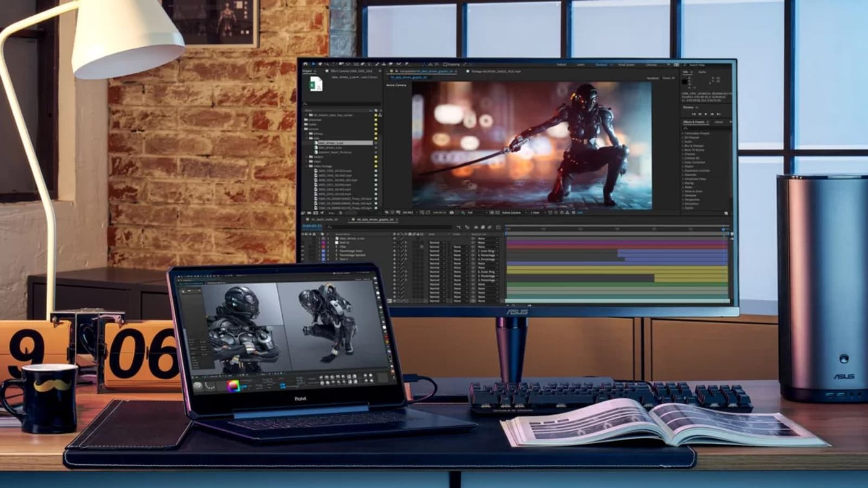
Task: Switch to the Learn workspace
Action: (581, 65)
